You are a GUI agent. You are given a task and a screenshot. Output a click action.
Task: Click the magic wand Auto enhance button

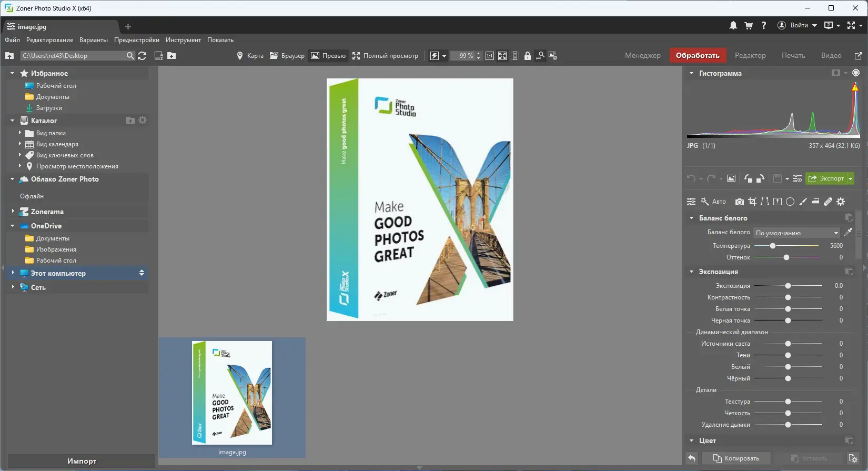pos(713,202)
